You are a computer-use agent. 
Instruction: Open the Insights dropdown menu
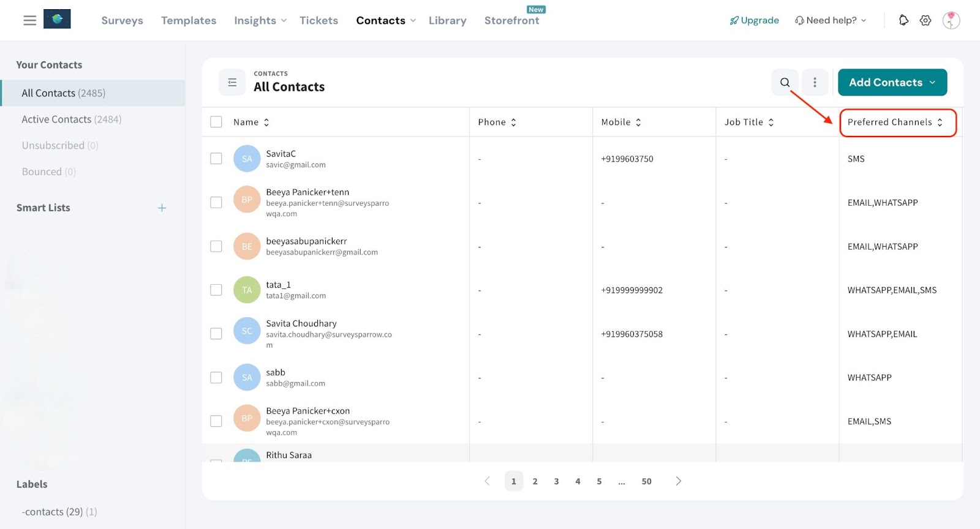pos(260,20)
